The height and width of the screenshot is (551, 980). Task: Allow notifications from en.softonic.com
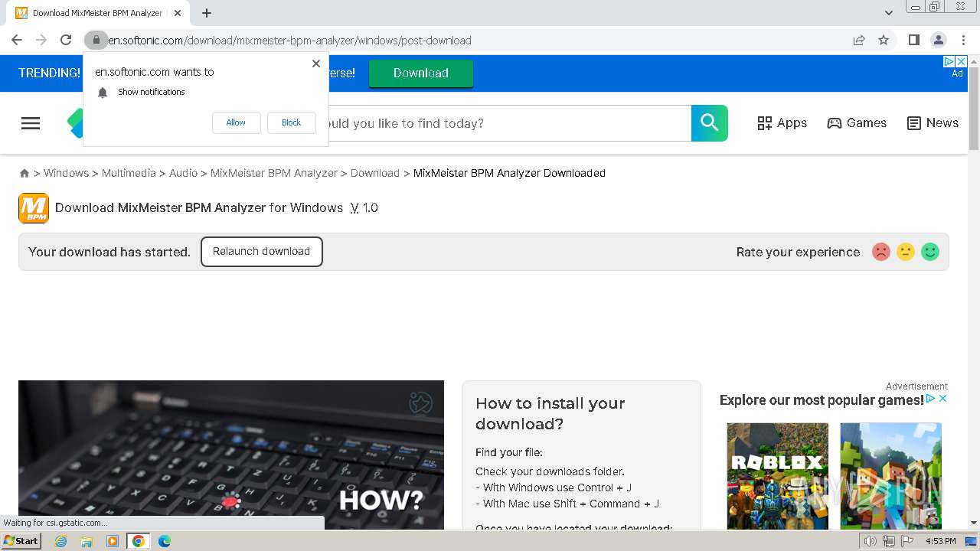pyautogui.click(x=236, y=122)
